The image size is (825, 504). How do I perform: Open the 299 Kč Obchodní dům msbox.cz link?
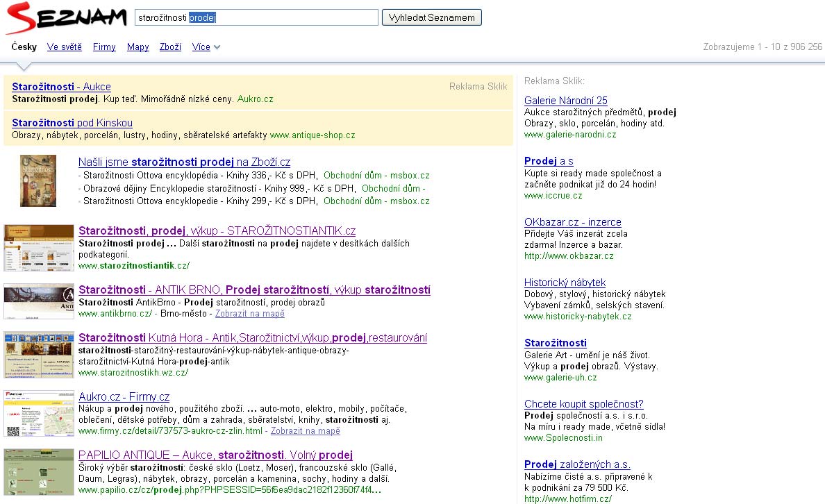point(376,201)
